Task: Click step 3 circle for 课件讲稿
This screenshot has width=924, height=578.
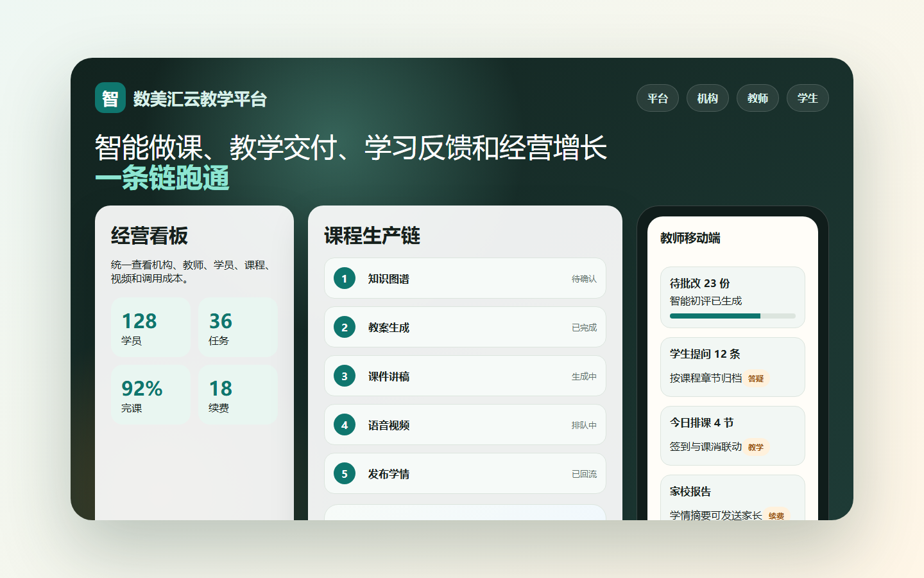Action: click(345, 376)
